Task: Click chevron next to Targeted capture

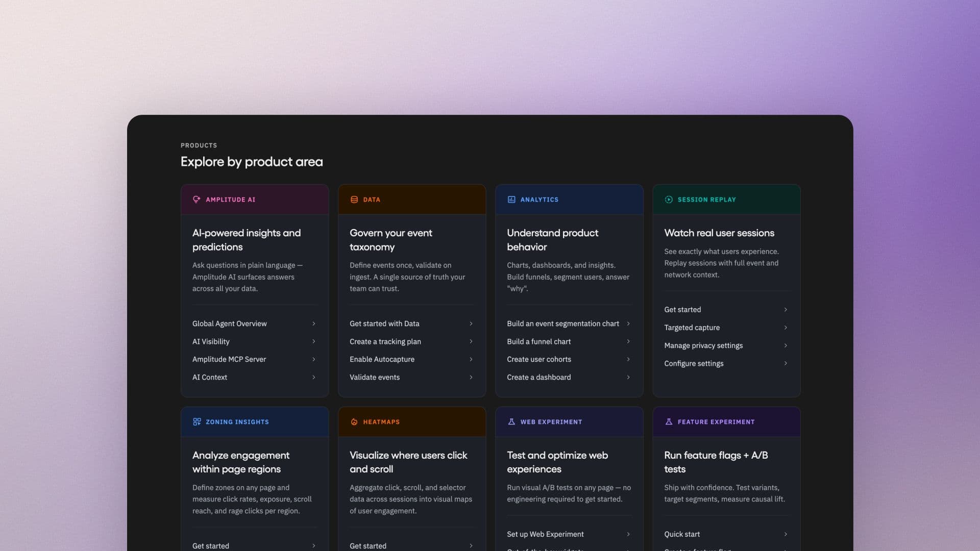Action: (785, 328)
